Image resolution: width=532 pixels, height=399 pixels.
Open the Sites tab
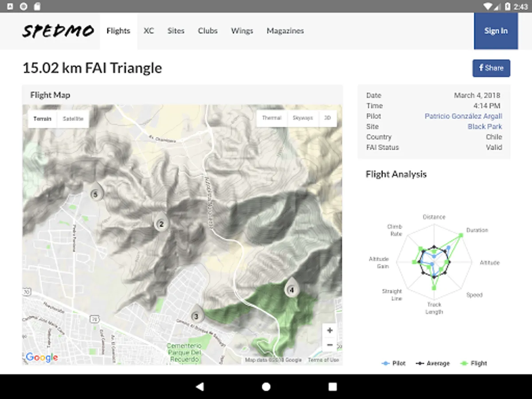176,31
